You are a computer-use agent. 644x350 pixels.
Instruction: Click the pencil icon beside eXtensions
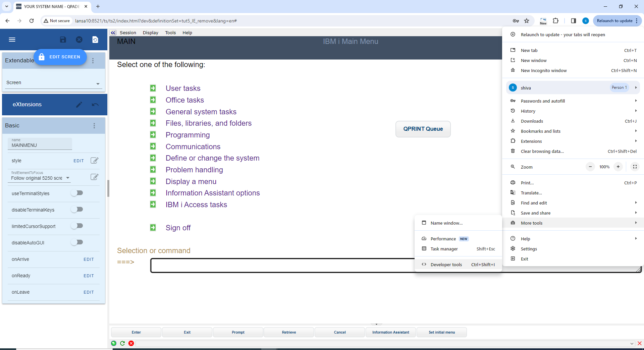(x=79, y=105)
